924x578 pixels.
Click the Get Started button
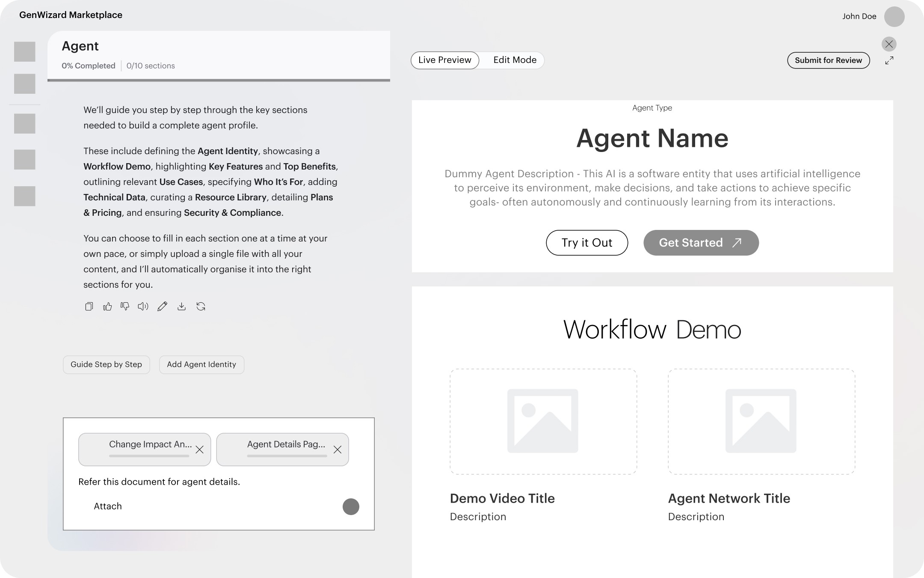pos(701,243)
